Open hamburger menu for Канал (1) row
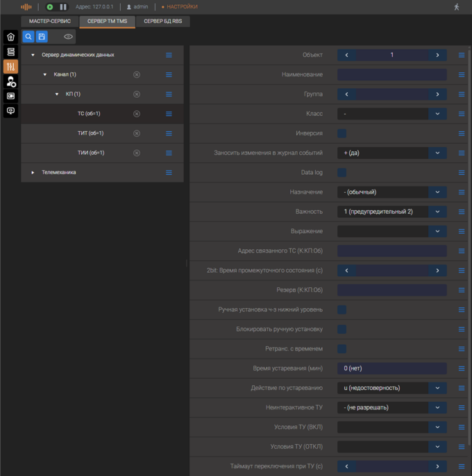Image resolution: width=472 pixels, height=476 pixels. point(169,75)
